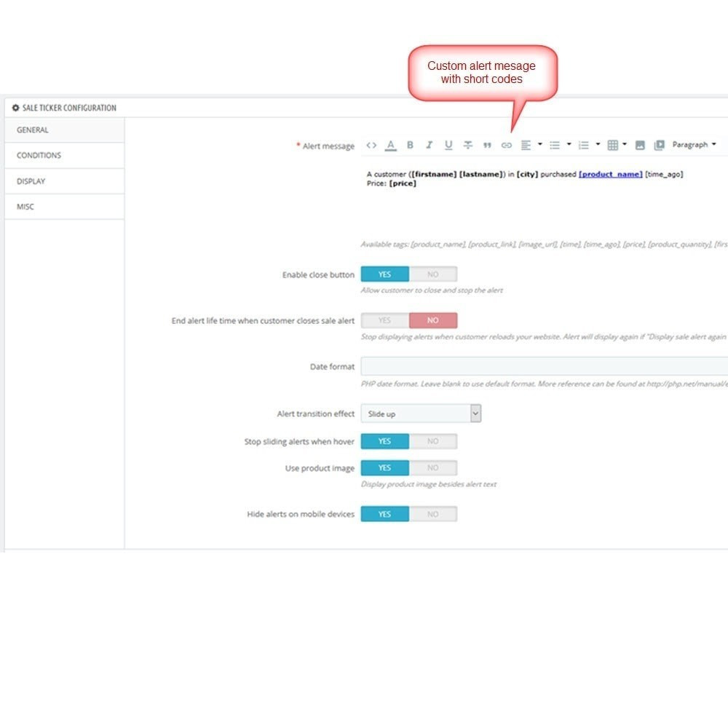This screenshot has width=728, height=728.
Task: Click the [firstname] shortcode text
Action: pyautogui.click(x=434, y=175)
